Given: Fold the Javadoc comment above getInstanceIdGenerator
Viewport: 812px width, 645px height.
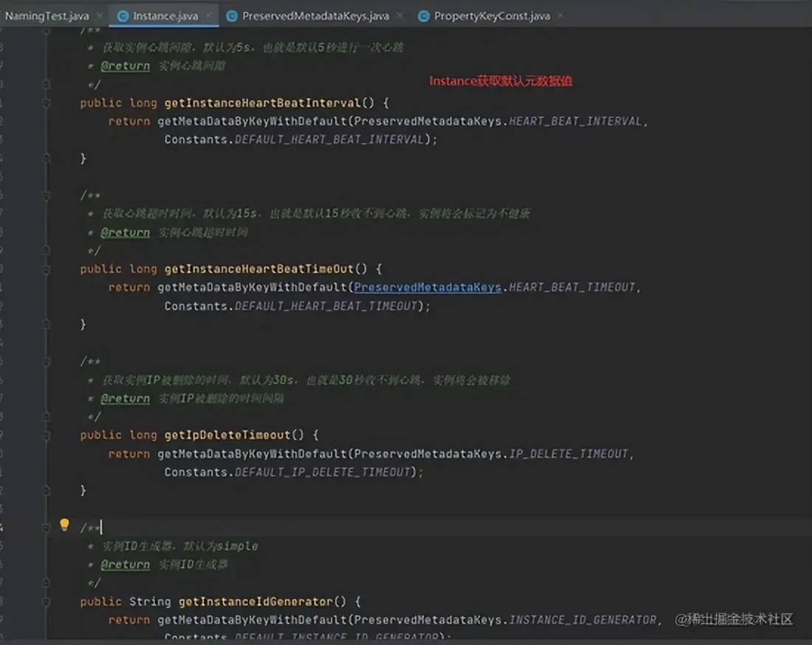Looking at the screenshot, I should pos(46,528).
